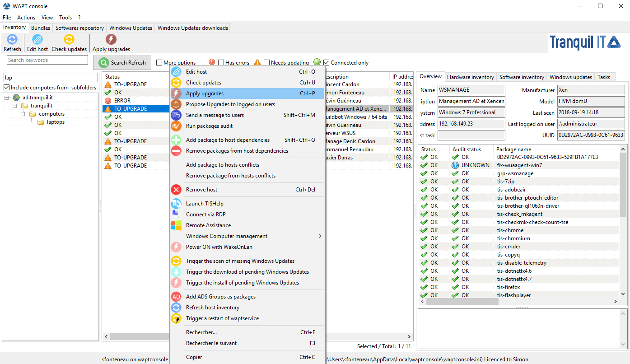Click the Remote Assistance Windows icon
Viewport: 630px width, 364px height.
click(176, 225)
